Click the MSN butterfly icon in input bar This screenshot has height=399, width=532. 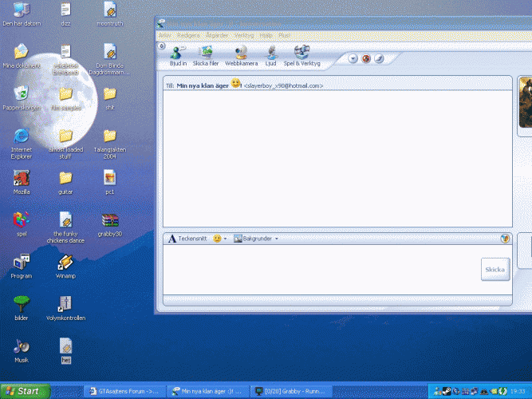504,238
